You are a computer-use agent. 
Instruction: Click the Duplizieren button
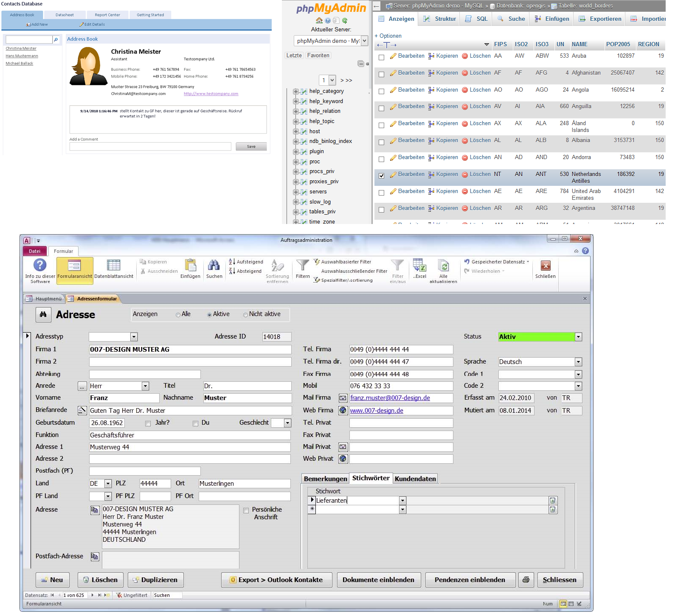(x=155, y=580)
